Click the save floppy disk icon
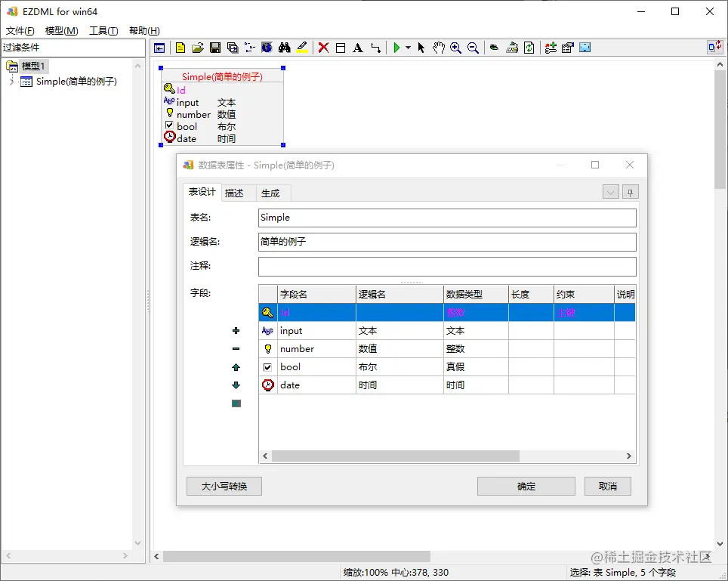The width and height of the screenshot is (728, 581). click(x=215, y=48)
